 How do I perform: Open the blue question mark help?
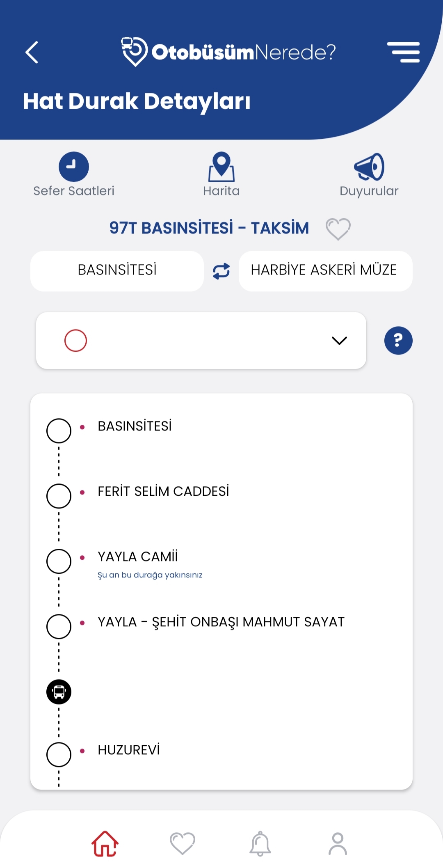(x=398, y=341)
